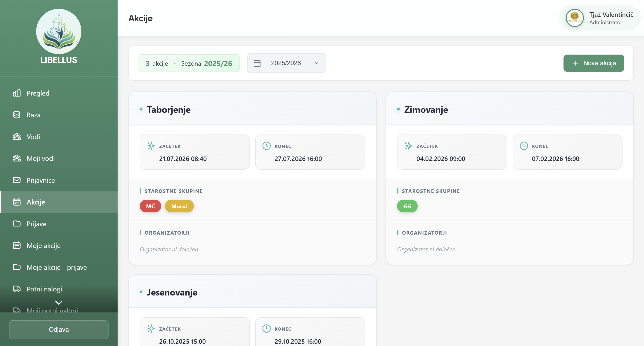Image resolution: width=644 pixels, height=346 pixels.
Task: Click the Prijavnice envelope icon
Action: coord(17,180)
